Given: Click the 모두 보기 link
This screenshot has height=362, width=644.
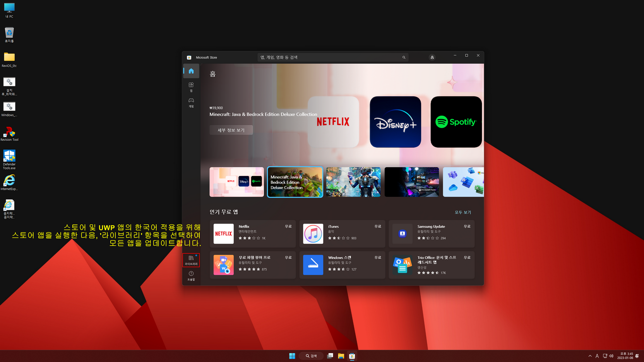Looking at the screenshot, I should (x=463, y=212).
